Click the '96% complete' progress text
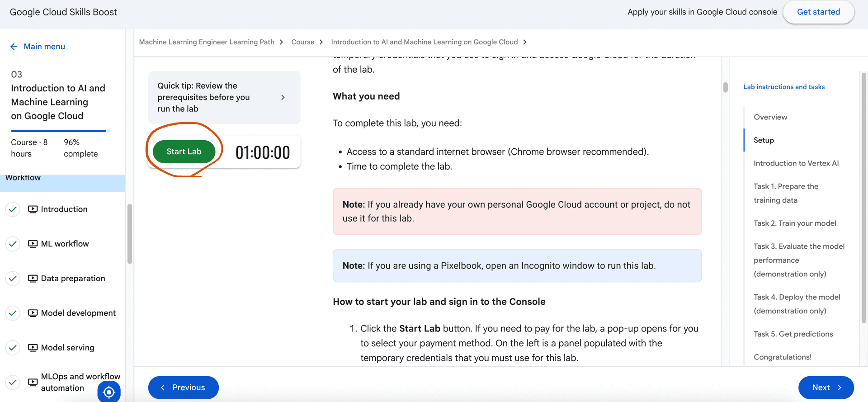Screen dimensions: 868x402 click(x=80, y=148)
